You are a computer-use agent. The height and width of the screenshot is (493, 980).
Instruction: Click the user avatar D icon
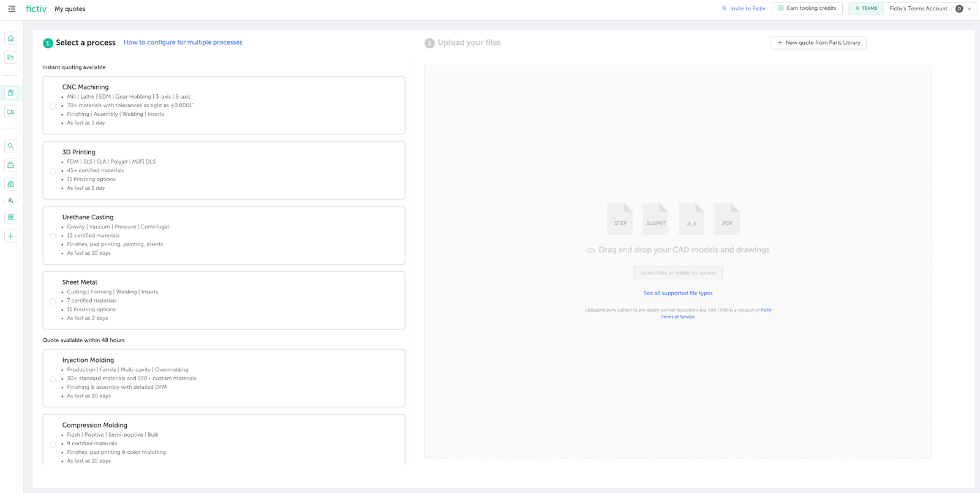(959, 9)
